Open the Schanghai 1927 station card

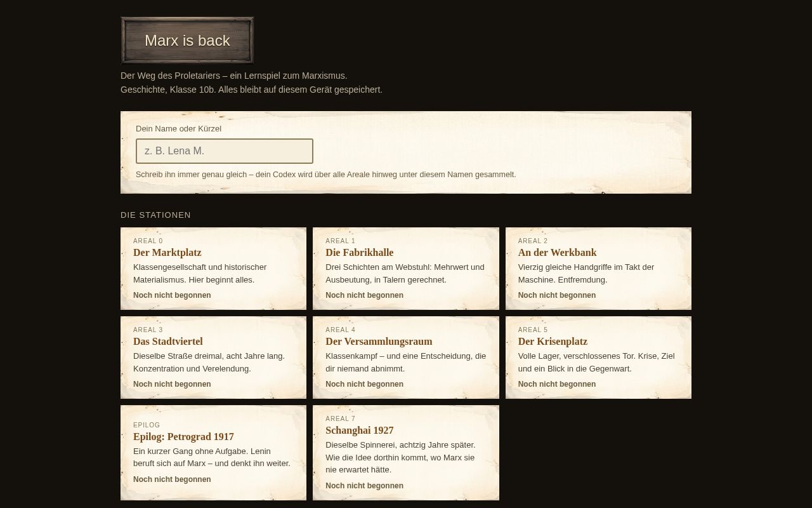pyautogui.click(x=406, y=453)
